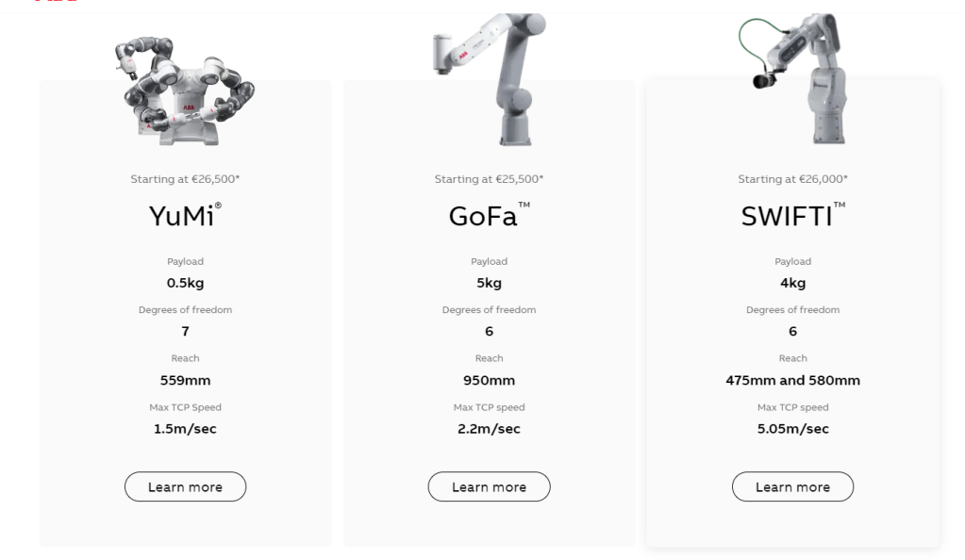The image size is (965, 560).
Task: Click GoFa's 5kg payload value
Action: (x=489, y=283)
